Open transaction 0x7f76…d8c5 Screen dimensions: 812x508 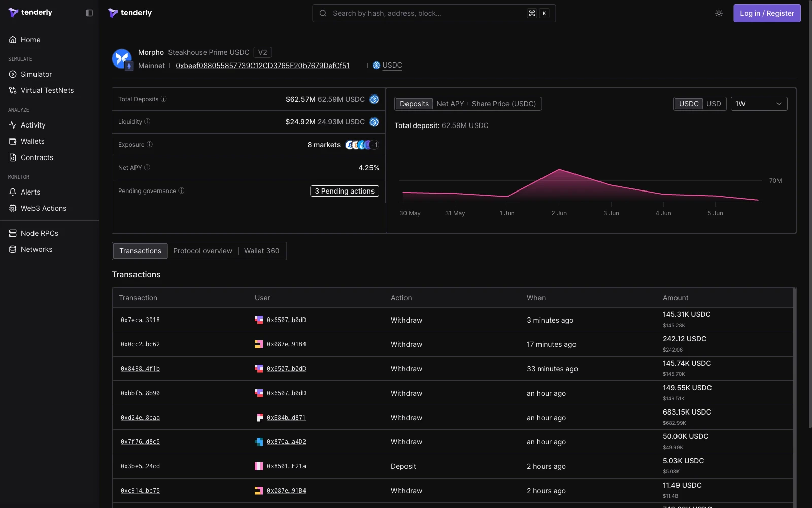pyautogui.click(x=140, y=442)
